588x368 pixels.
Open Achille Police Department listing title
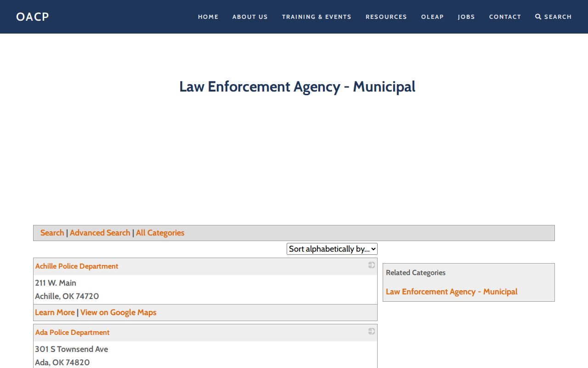tap(77, 266)
